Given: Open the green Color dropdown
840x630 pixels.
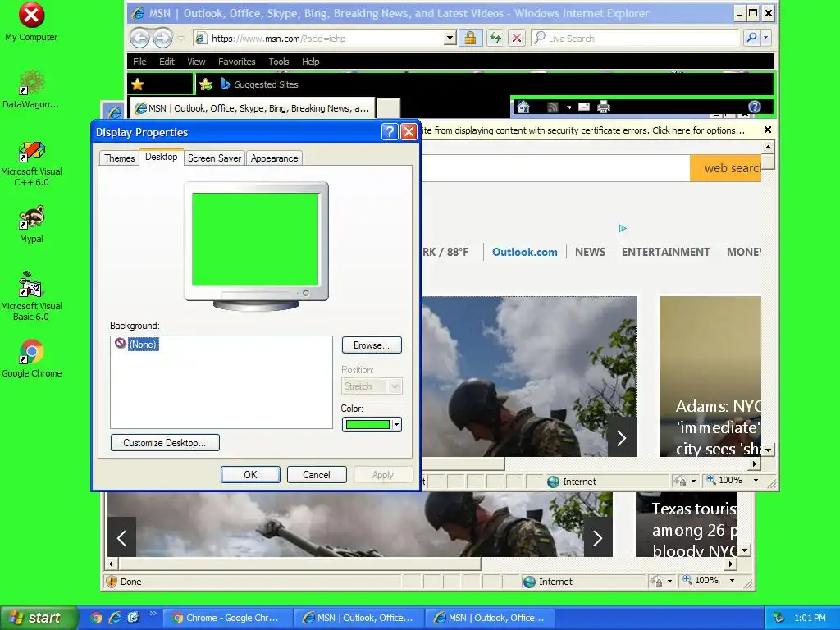Looking at the screenshot, I should [x=372, y=424].
